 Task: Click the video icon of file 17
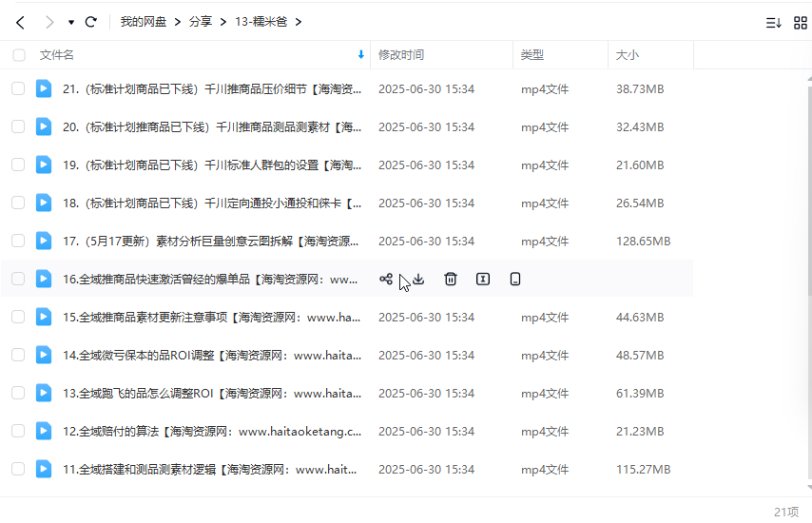(x=44, y=241)
